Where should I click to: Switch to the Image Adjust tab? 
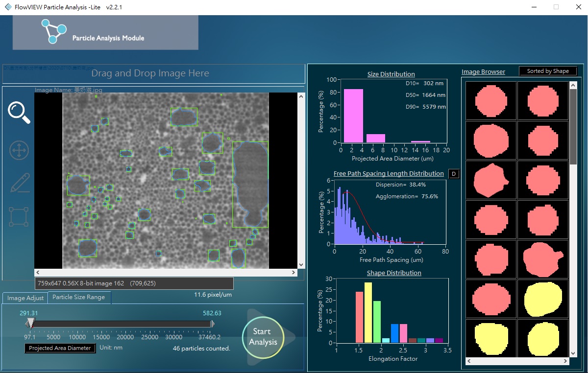point(25,298)
